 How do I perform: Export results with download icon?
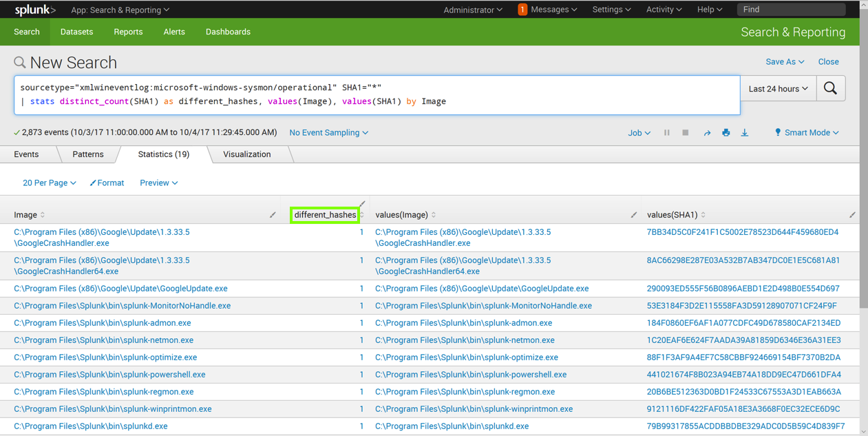click(744, 133)
